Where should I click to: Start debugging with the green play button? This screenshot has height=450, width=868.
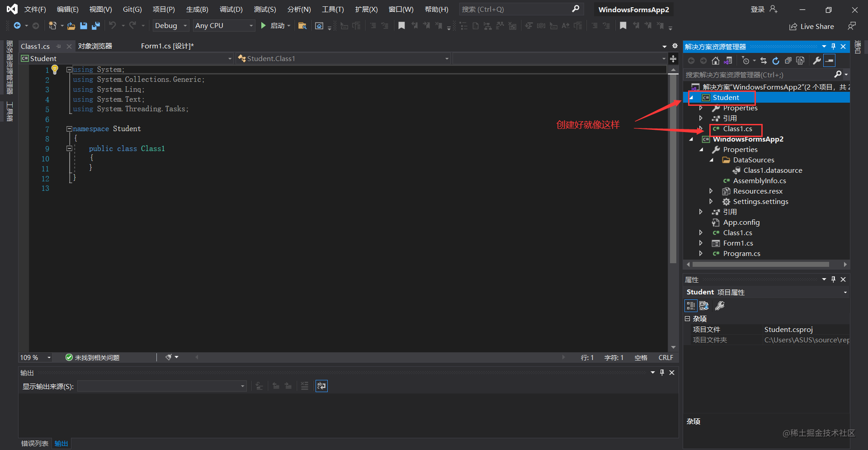click(x=263, y=26)
